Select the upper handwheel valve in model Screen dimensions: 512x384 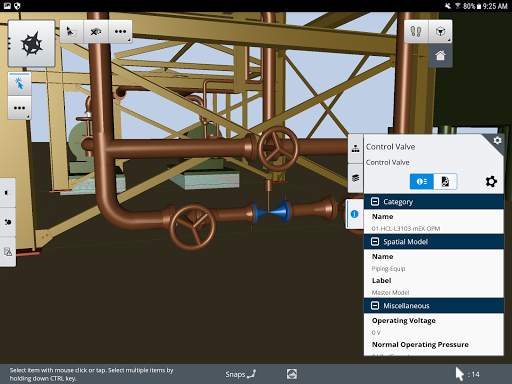(x=278, y=149)
